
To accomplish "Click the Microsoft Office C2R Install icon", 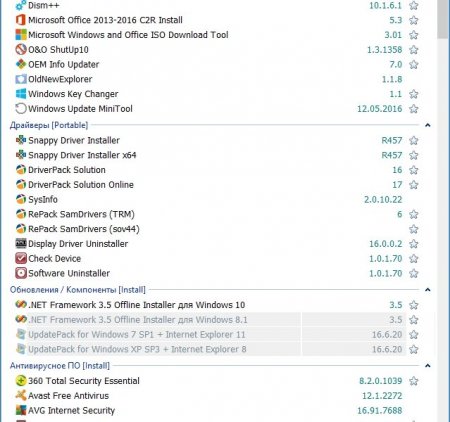I will click(x=21, y=20).
